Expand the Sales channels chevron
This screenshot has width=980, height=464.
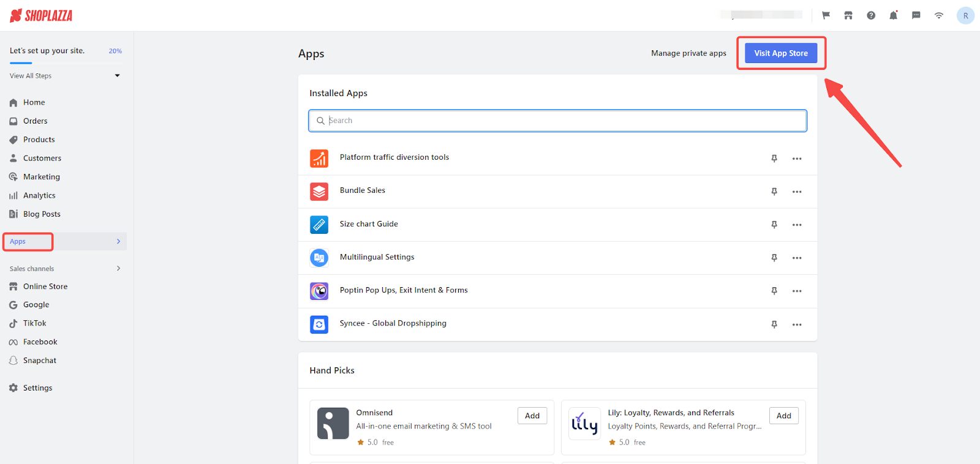point(119,269)
